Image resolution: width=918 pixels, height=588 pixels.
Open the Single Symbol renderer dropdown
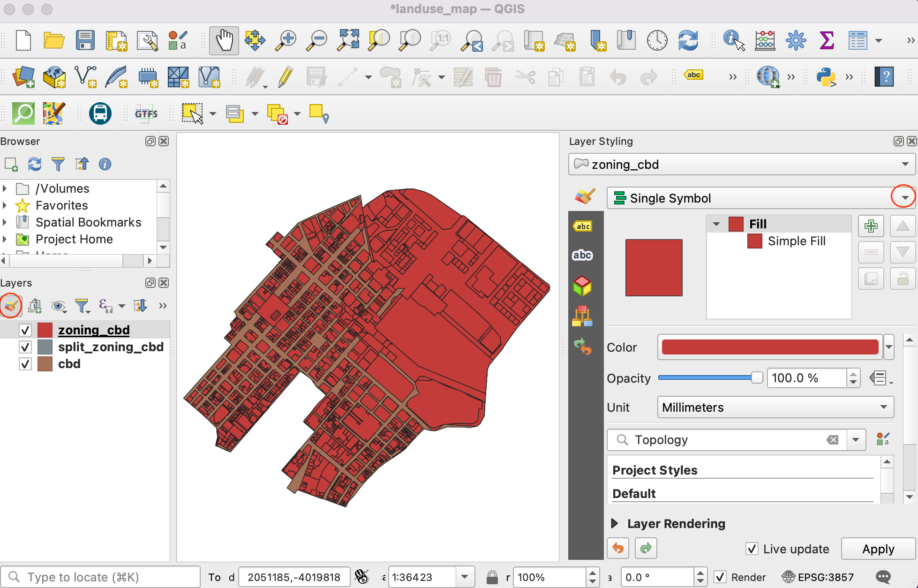point(904,198)
